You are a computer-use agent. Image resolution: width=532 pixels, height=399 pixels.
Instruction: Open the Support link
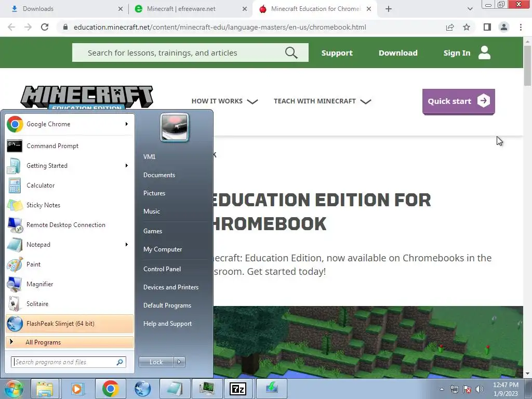pos(337,53)
